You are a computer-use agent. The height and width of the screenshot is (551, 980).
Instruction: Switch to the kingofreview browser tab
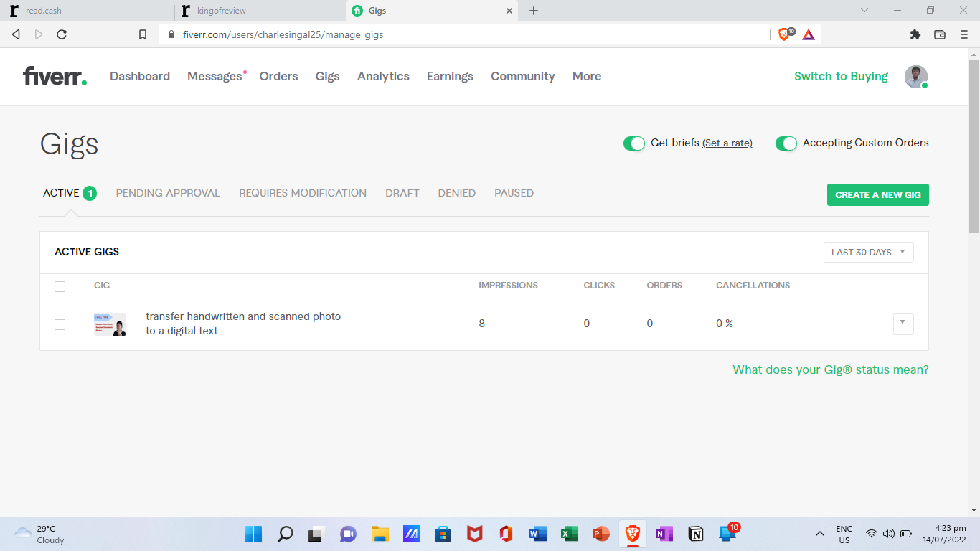[x=260, y=11]
